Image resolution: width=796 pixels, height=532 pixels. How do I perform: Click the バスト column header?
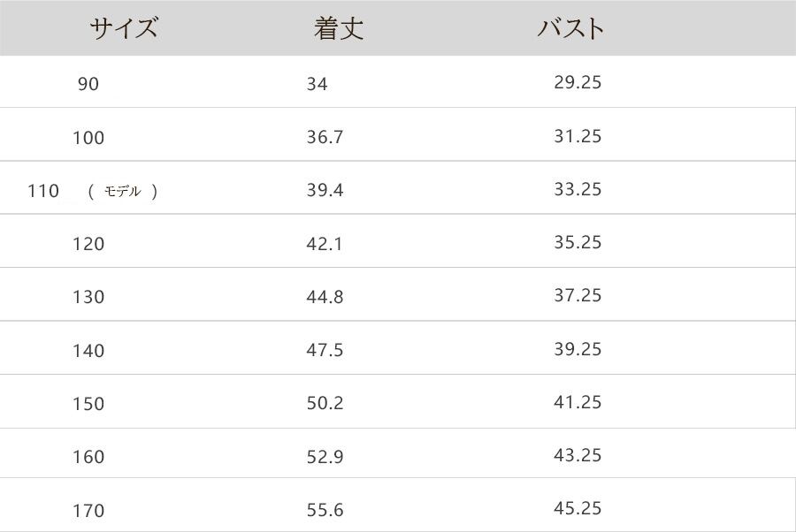pos(570,28)
